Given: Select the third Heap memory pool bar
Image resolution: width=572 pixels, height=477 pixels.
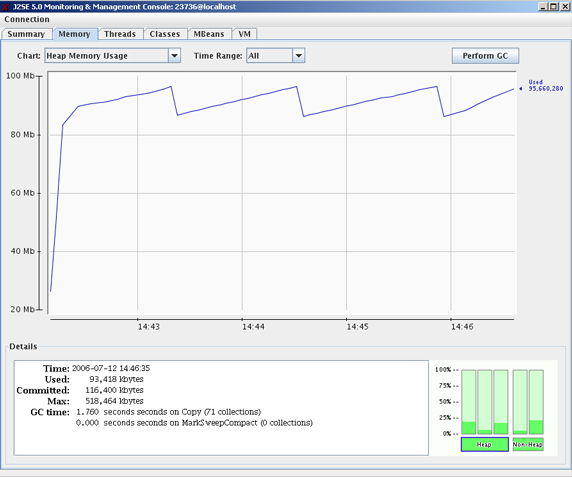Looking at the screenshot, I should [x=501, y=402].
